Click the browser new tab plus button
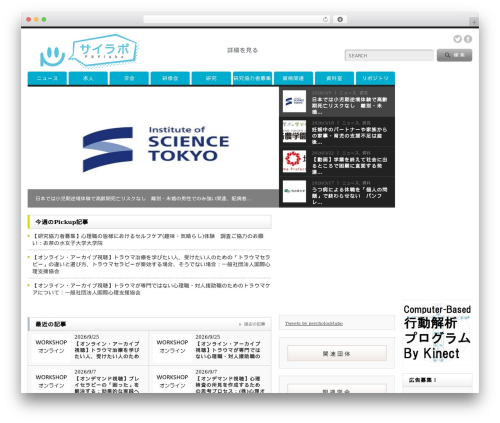The width and height of the screenshot is (500, 423). [x=474, y=22]
